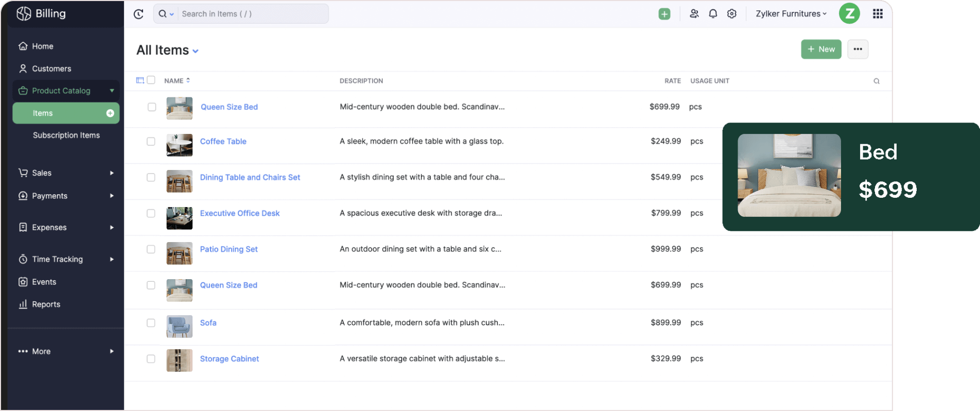Click the plus icon beside Items in sidebar
Image resolution: width=980 pixels, height=411 pixels.
110,113
